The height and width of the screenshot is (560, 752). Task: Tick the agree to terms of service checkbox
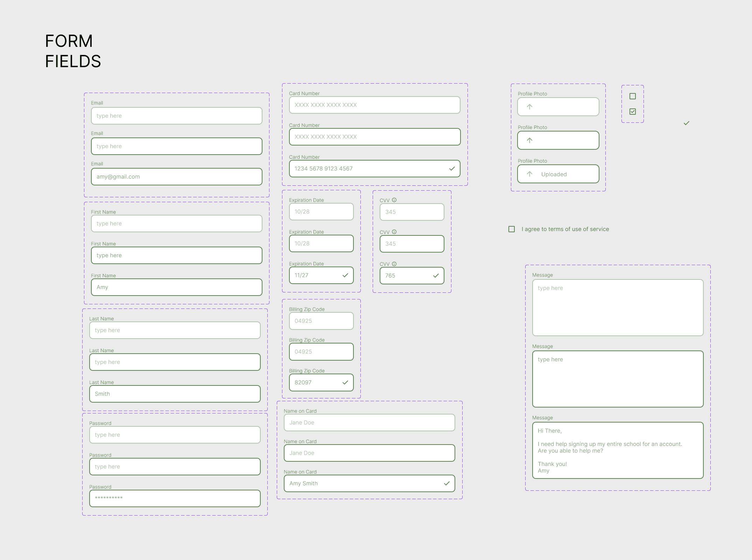click(x=511, y=229)
